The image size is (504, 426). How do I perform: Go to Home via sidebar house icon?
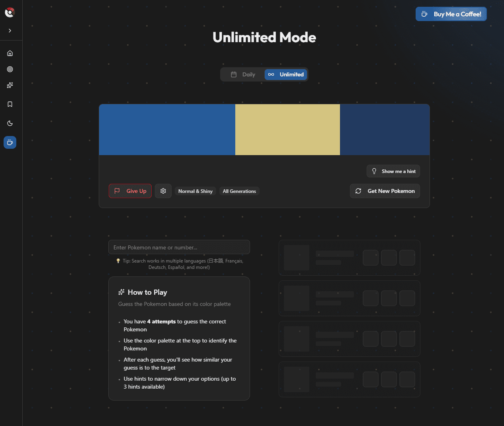tap(10, 53)
